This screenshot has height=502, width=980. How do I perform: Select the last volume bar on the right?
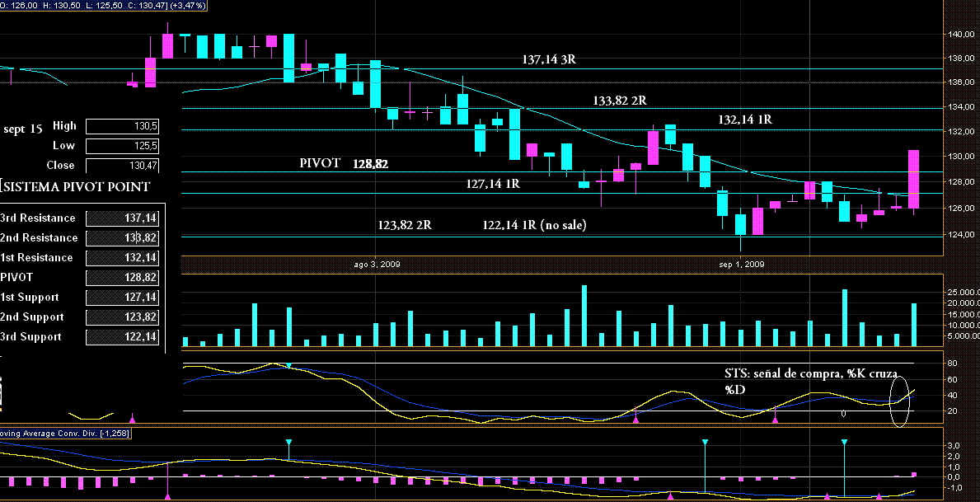[x=914, y=325]
